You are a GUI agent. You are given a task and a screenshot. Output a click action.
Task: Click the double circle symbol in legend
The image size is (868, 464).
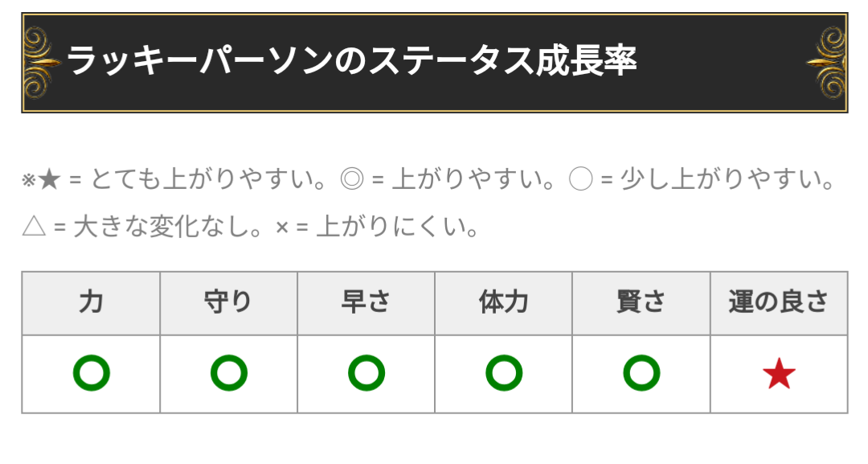coord(351,180)
